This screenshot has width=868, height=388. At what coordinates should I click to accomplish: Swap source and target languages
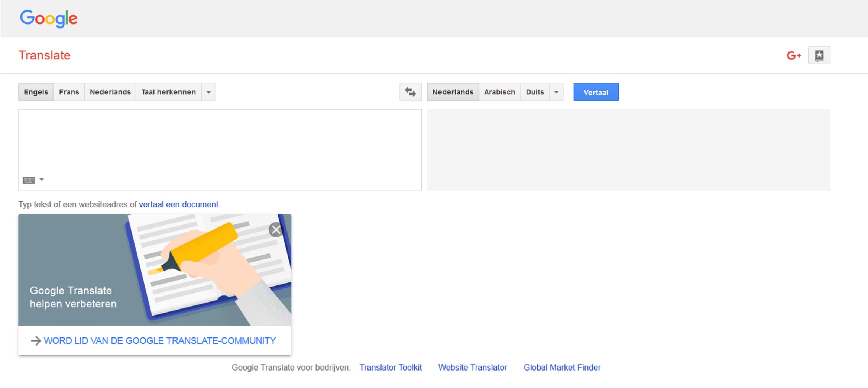410,92
